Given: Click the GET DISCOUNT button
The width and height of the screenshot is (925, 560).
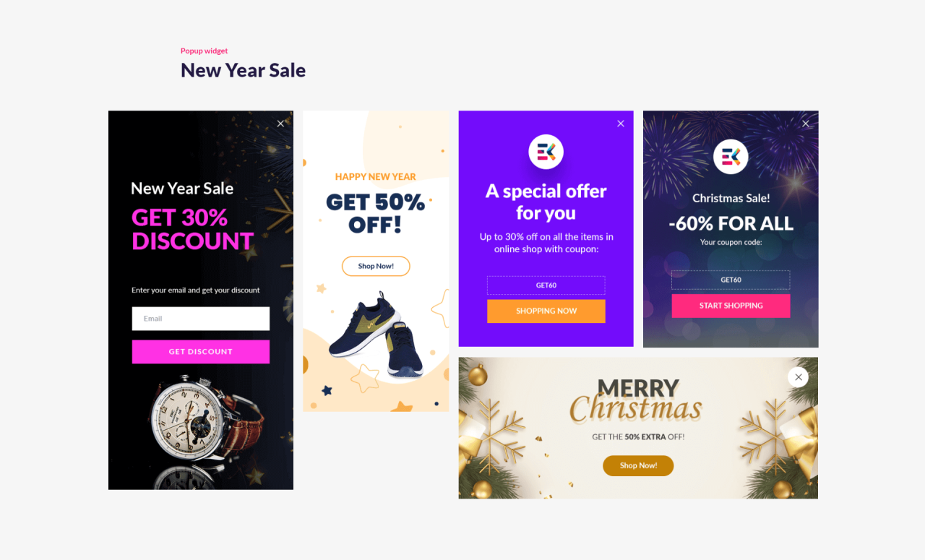Looking at the screenshot, I should 201,352.
